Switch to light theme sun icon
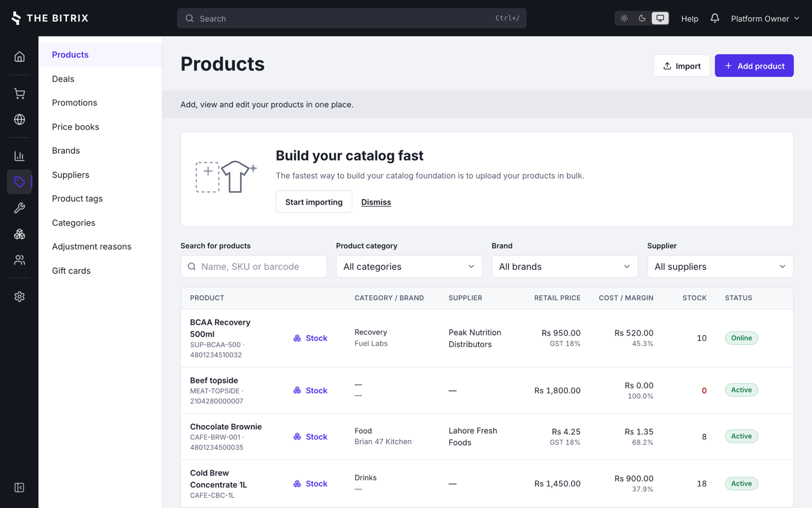The width and height of the screenshot is (812, 508). click(x=624, y=18)
